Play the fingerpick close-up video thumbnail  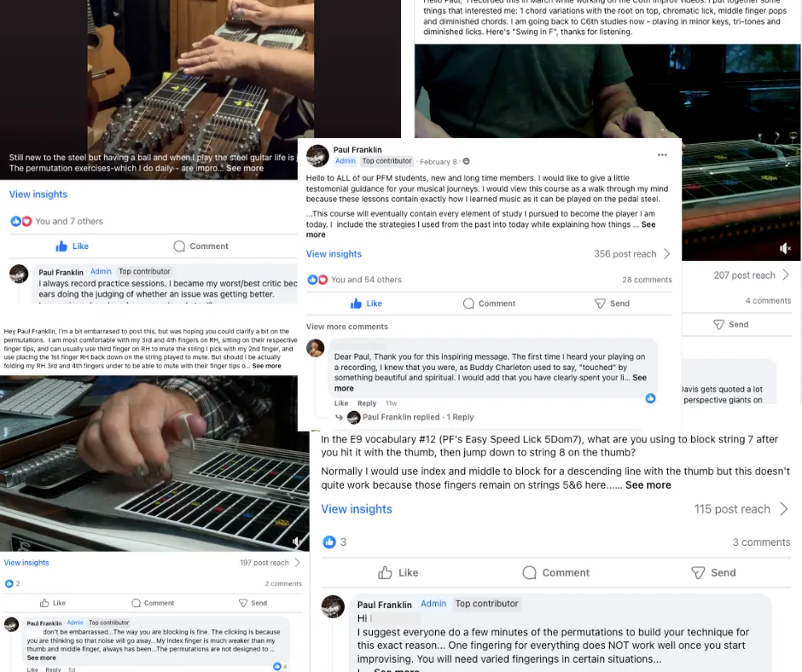[x=154, y=463]
